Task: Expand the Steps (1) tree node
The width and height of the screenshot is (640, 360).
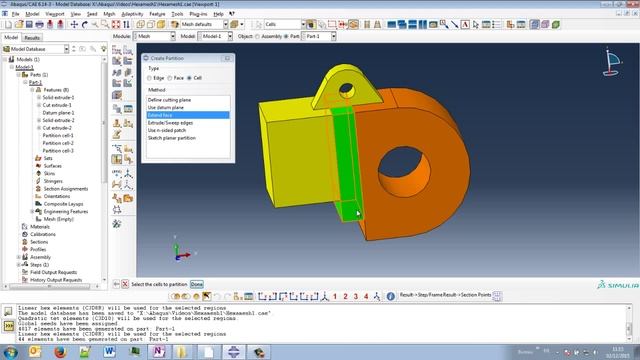Action: point(19,265)
